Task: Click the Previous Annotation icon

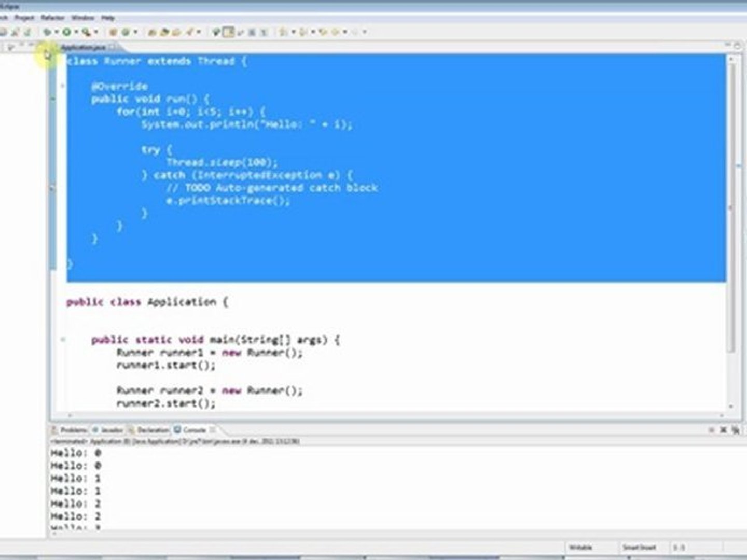Action: point(302,32)
